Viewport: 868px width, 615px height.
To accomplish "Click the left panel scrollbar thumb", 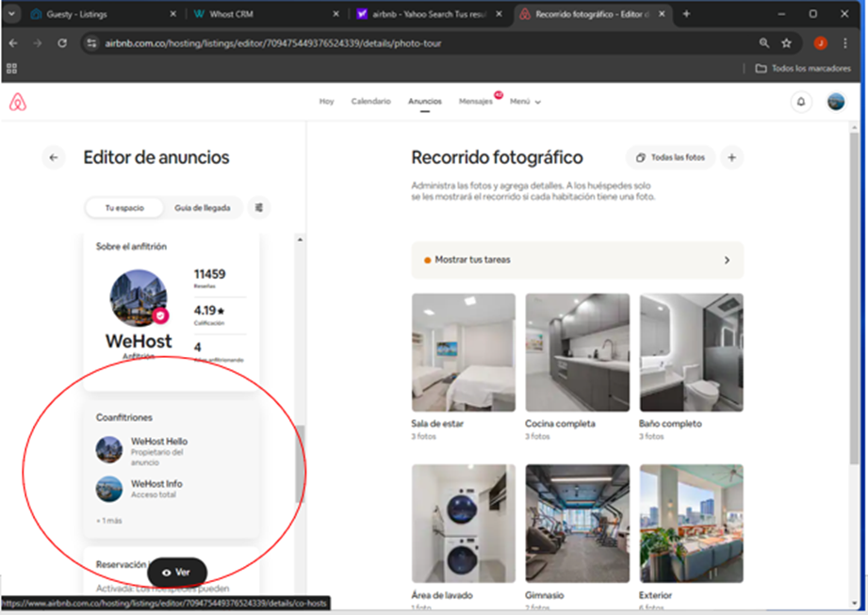I will [300, 464].
